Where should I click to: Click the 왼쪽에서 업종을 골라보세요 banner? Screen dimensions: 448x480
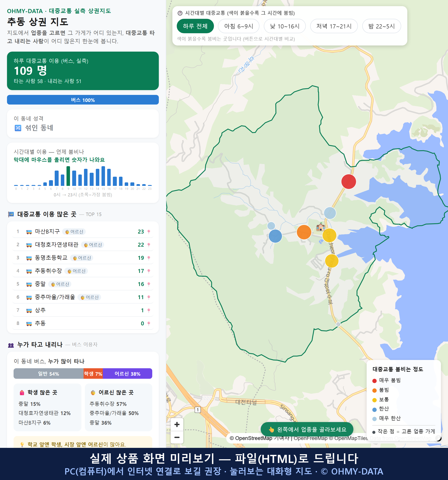point(307,429)
